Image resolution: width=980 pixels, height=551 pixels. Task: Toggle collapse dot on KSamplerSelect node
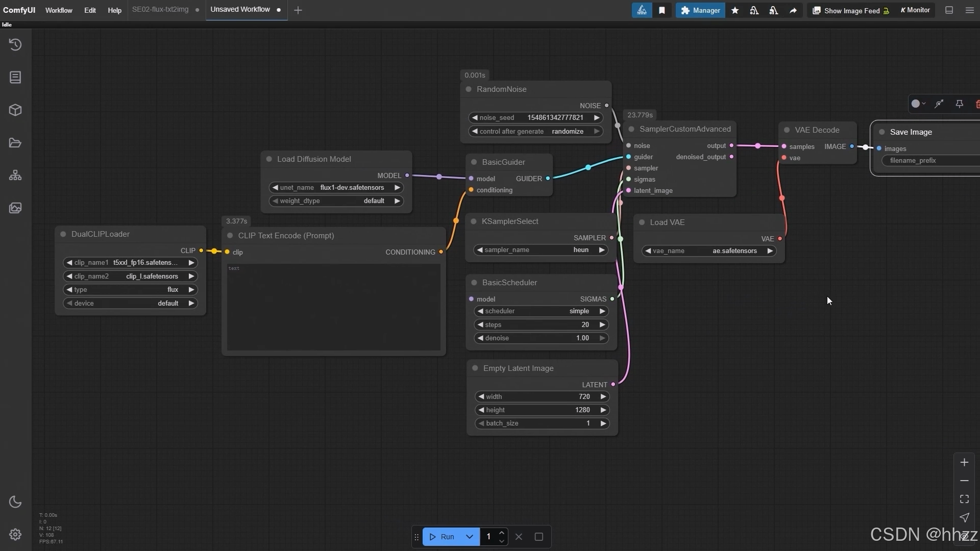coord(474,221)
